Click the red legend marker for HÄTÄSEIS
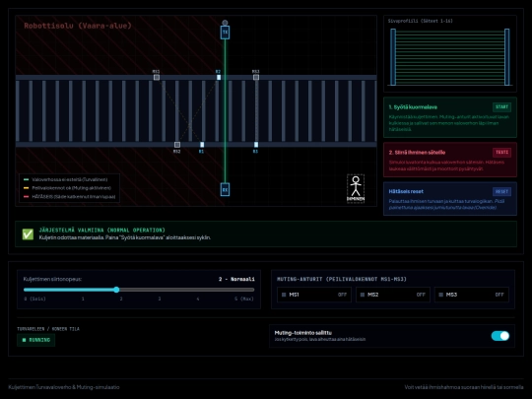Image resolution: width=532 pixels, height=399 pixels. [x=27, y=196]
